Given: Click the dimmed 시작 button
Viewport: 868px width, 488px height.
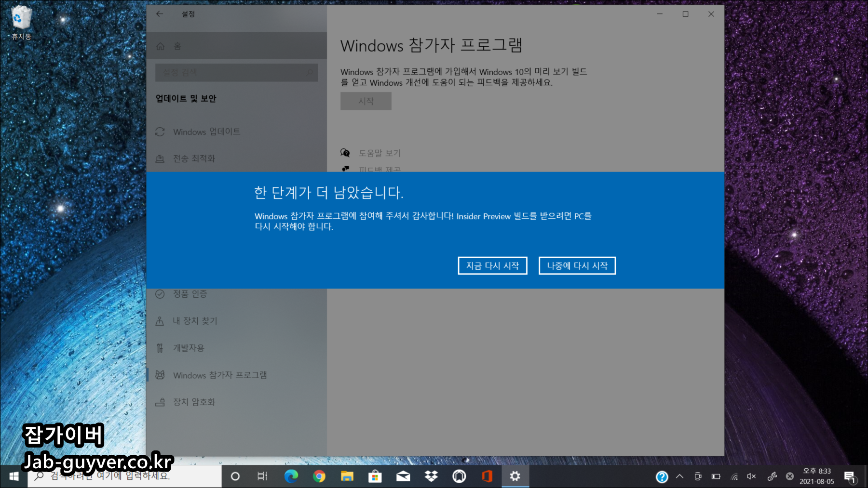Looking at the screenshot, I should 366,101.
